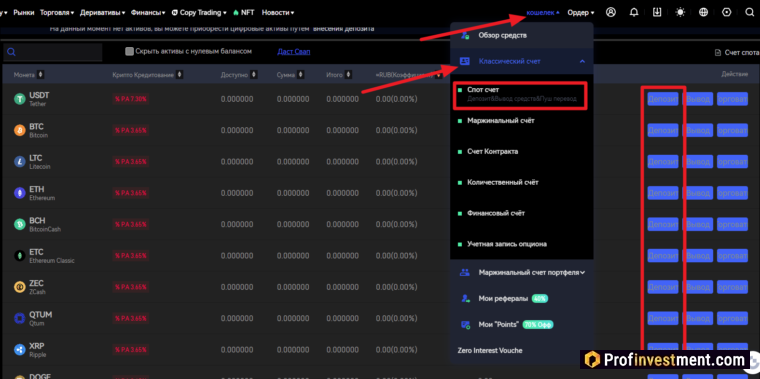Open the Торговля dropdown
Image resolution: width=760 pixels, height=379 pixels.
(x=57, y=13)
